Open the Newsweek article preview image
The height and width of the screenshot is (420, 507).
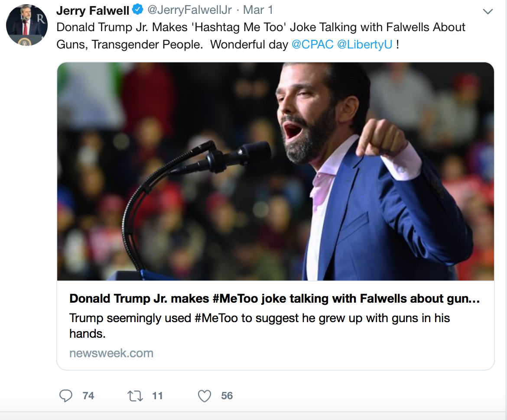[276, 171]
